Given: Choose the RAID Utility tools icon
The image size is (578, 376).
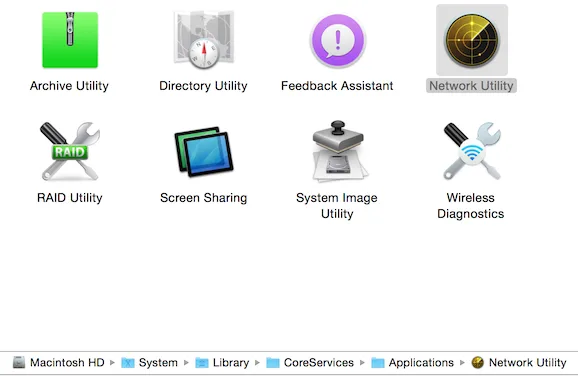Looking at the screenshot, I should point(70,151).
